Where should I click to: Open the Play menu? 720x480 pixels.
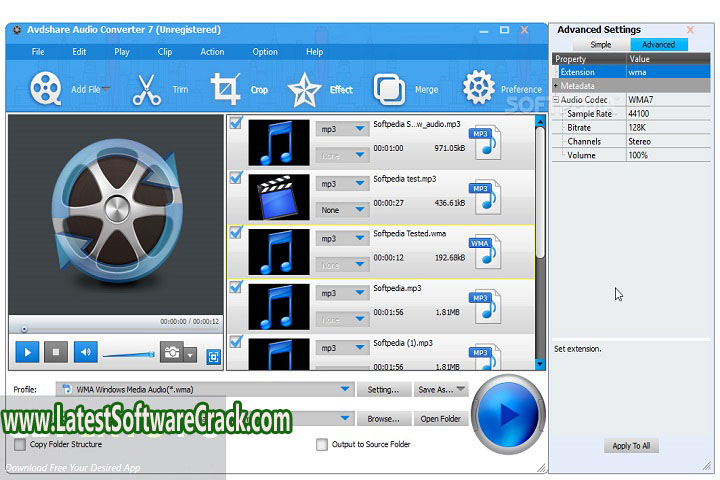122,52
